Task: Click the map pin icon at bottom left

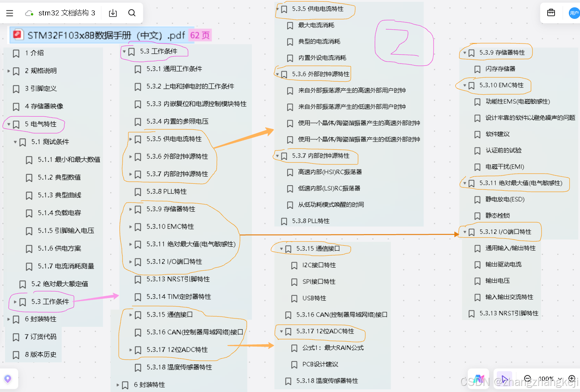Action: point(7,379)
